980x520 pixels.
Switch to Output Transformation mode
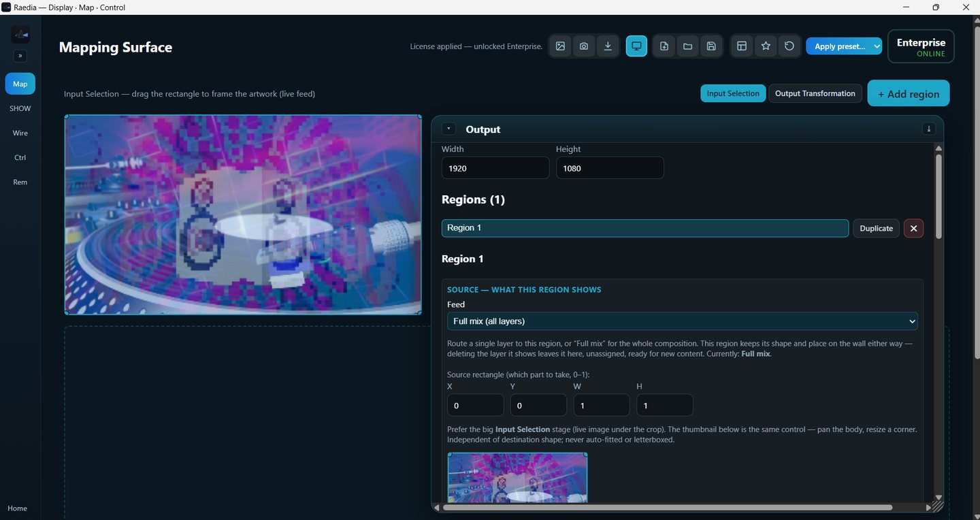[815, 93]
